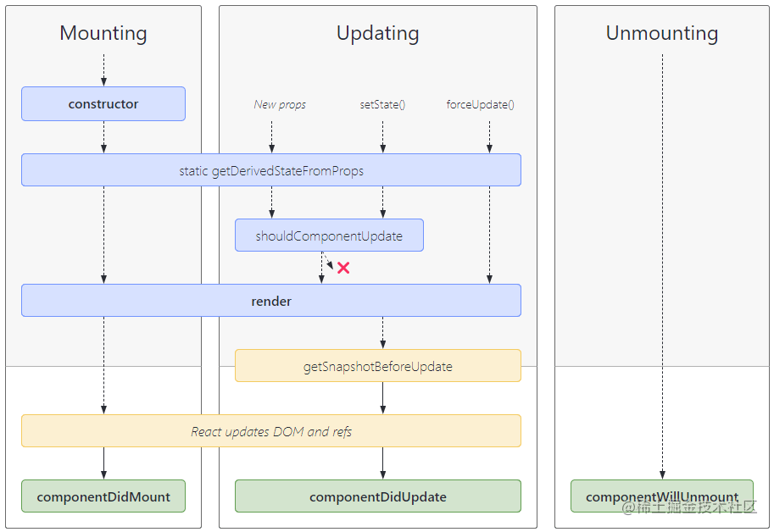The image size is (774, 532).
Task: Click the getSnapshotBeforeUpdate box
Action: pos(378,366)
